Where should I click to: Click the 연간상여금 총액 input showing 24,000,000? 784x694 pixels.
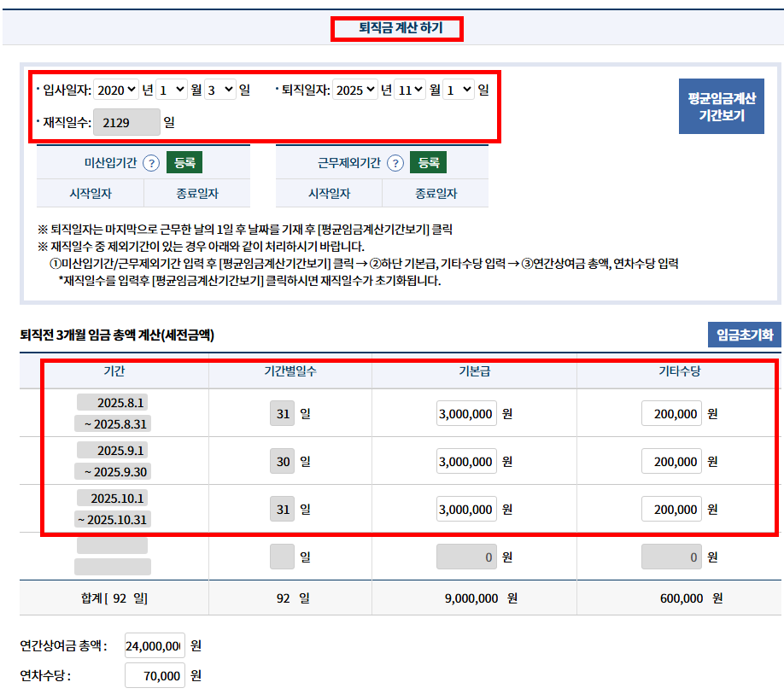155,646
